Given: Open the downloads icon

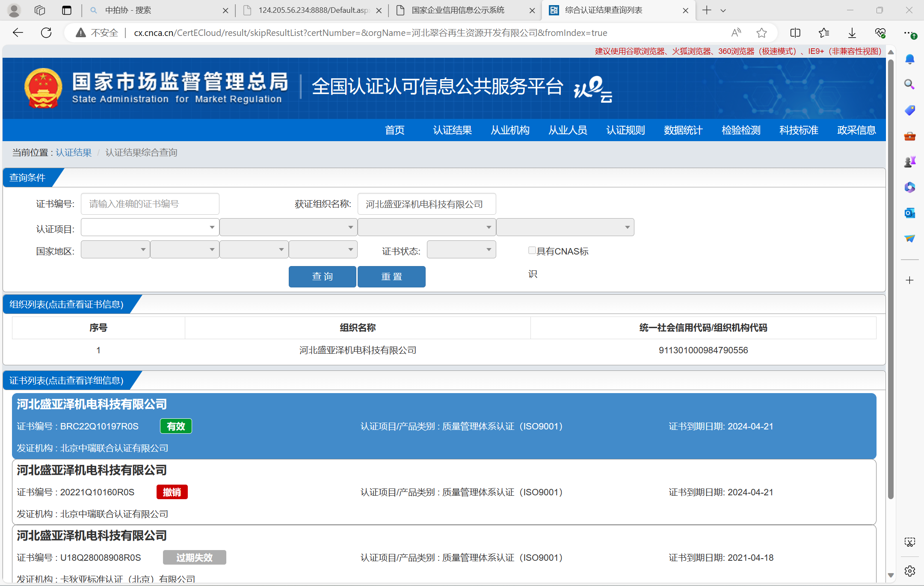Looking at the screenshot, I should pyautogui.click(x=852, y=33).
